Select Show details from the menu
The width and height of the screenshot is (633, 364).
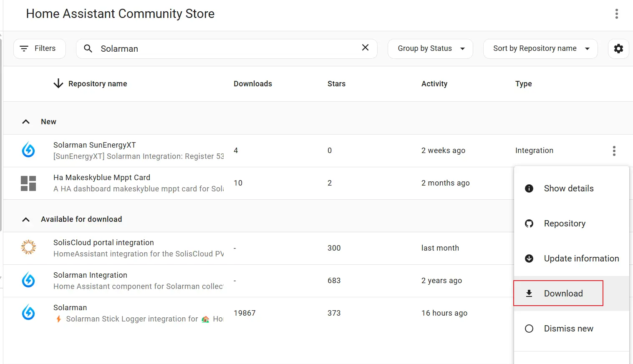[568, 188]
